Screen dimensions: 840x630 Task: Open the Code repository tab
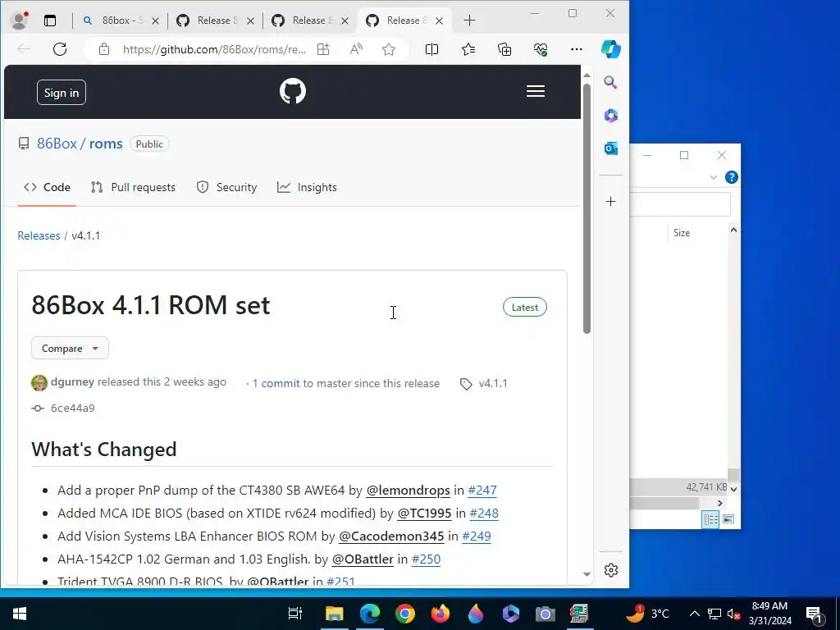pyautogui.click(x=47, y=188)
